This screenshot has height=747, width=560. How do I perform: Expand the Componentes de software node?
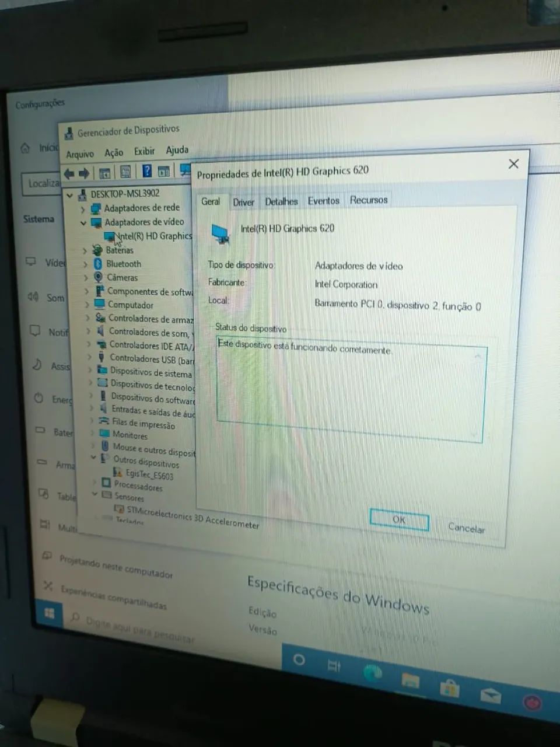pyautogui.click(x=87, y=291)
